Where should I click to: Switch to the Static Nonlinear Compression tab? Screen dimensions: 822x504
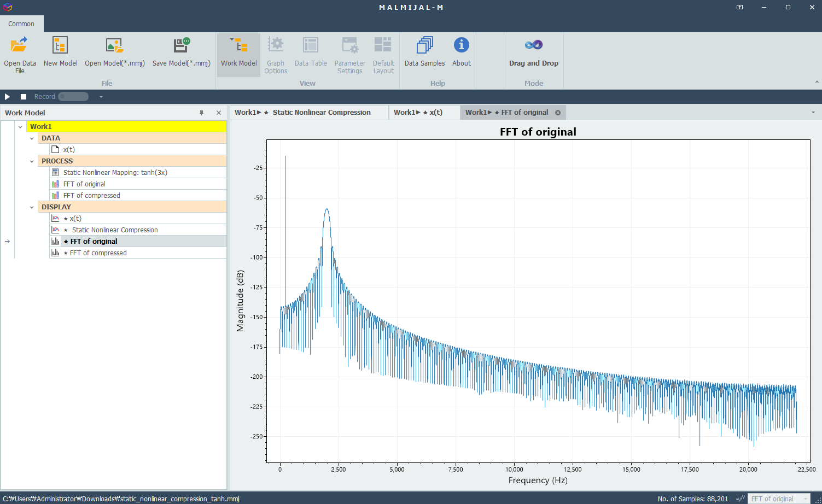pyautogui.click(x=309, y=113)
